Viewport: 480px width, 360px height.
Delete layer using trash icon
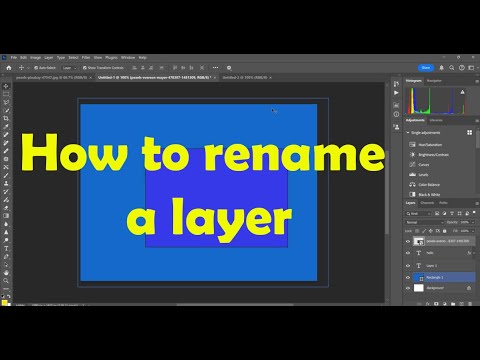(470, 304)
